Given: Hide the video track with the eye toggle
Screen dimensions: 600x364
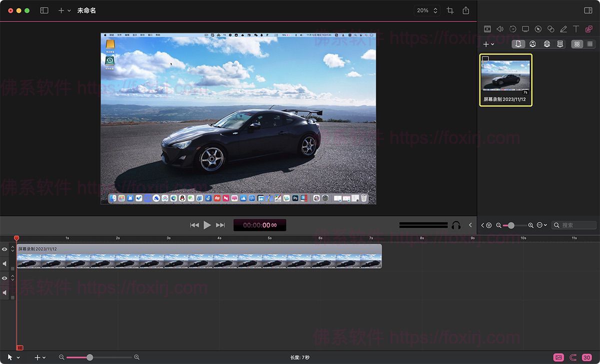Looking at the screenshot, I should [4, 249].
